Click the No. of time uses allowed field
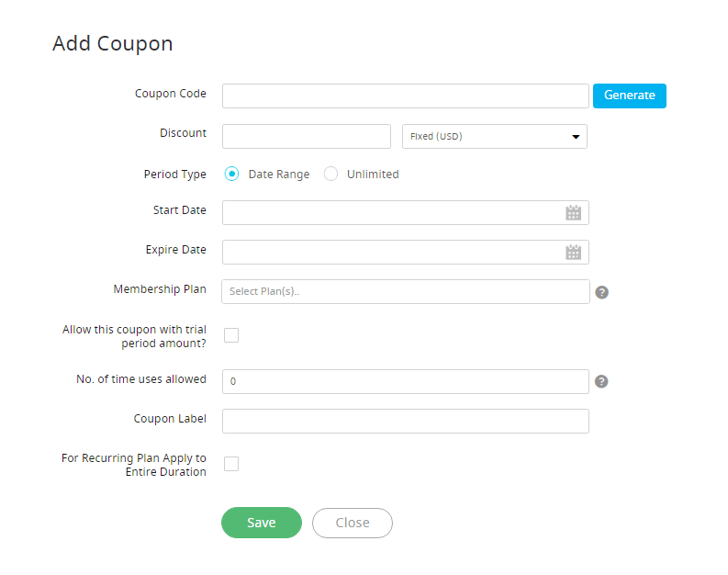The image size is (728, 575). point(406,381)
